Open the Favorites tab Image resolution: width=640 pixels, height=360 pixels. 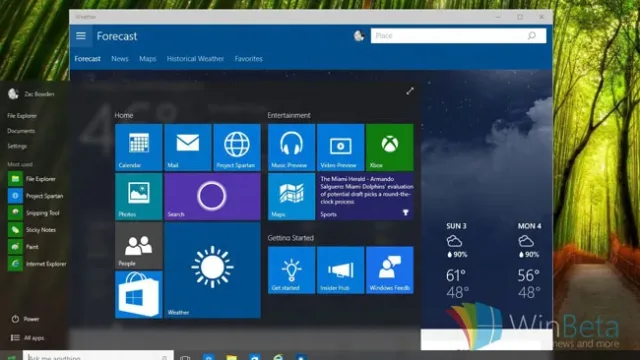coord(248,59)
